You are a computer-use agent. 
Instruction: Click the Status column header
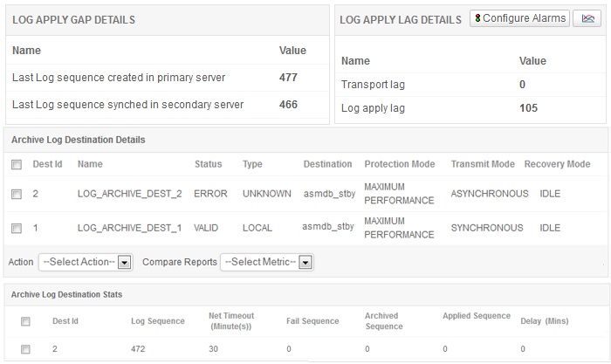(x=208, y=164)
